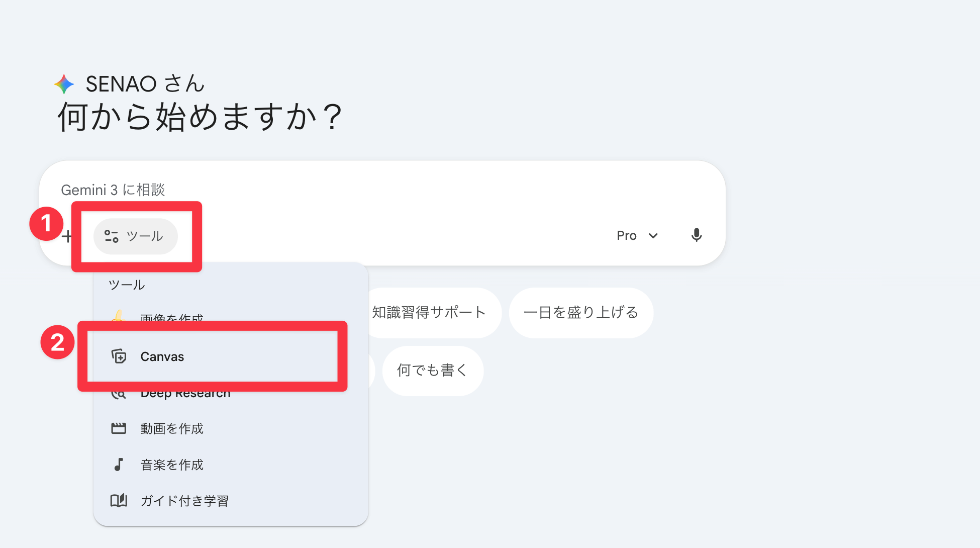Click the Gemini sparkle logo
The width and height of the screenshot is (980, 548).
point(64,84)
